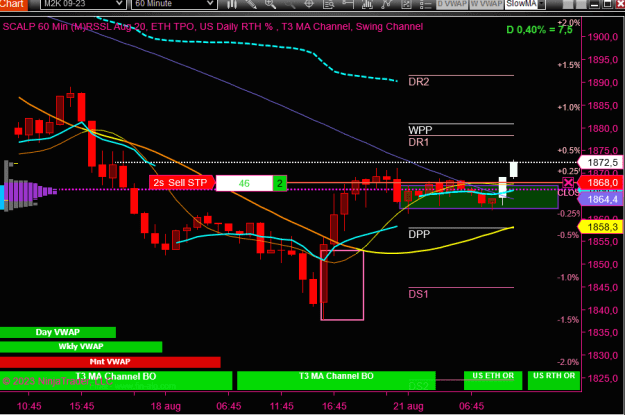Toggle the chart trader icon
The image size is (625, 415).
point(348,4)
